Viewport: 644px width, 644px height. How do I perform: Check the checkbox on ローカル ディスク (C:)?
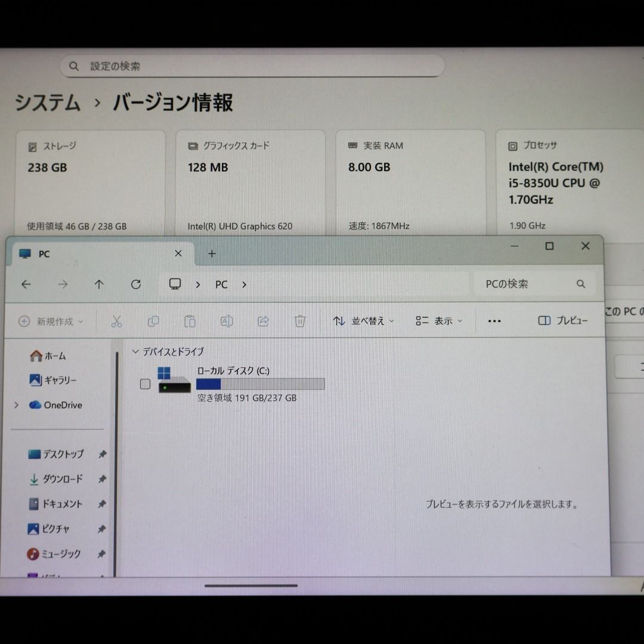pos(144,384)
